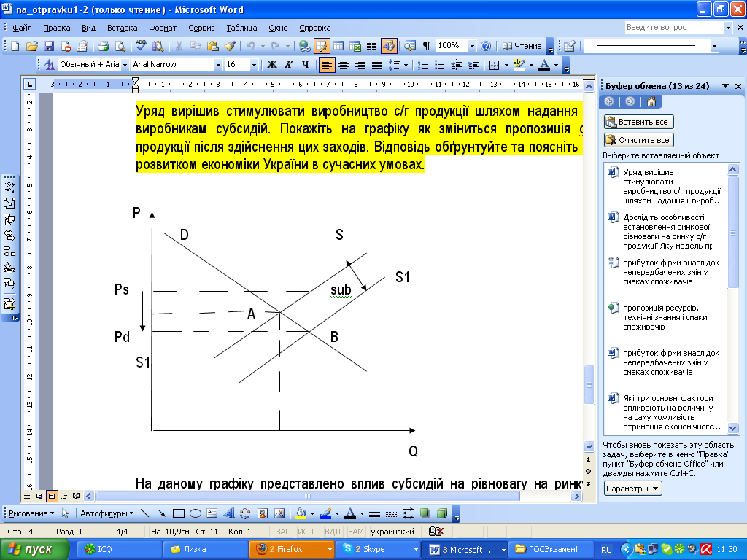Toggle Underline formatting (Ч)
The height and width of the screenshot is (560, 747).
(x=306, y=64)
